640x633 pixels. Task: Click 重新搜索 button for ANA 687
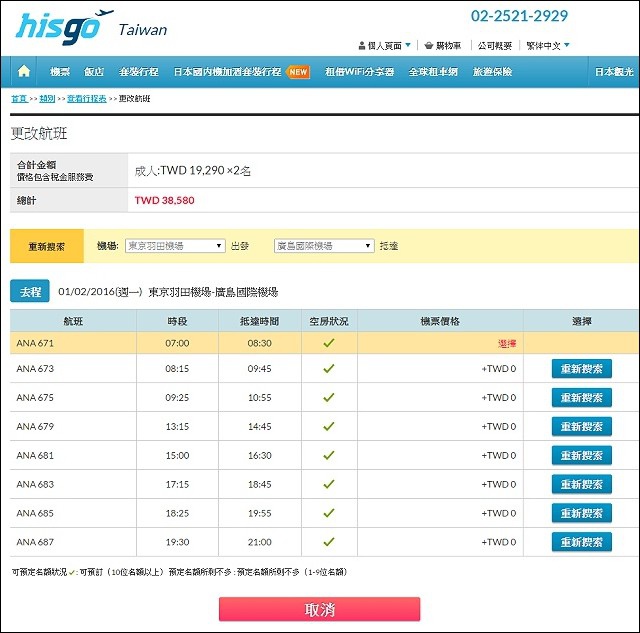[x=582, y=542]
